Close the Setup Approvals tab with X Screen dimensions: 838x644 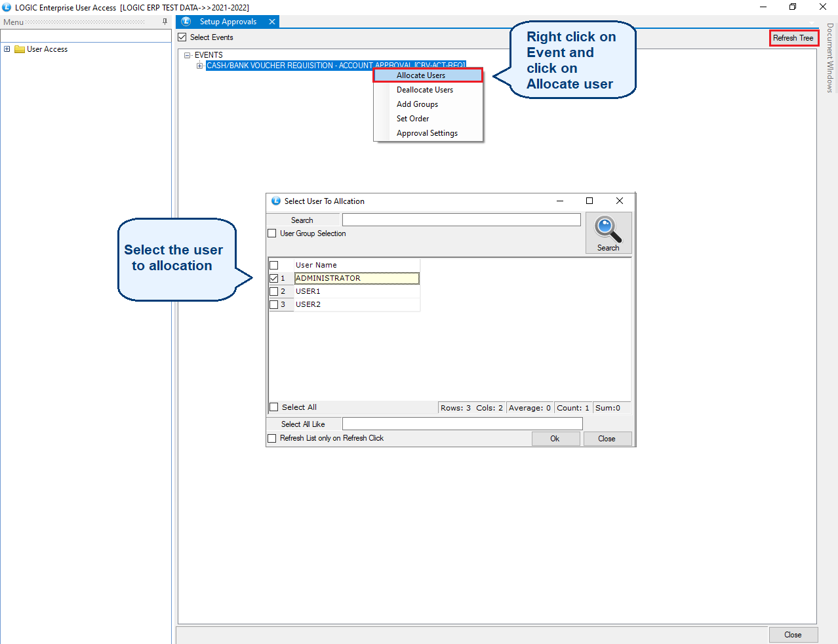272,22
